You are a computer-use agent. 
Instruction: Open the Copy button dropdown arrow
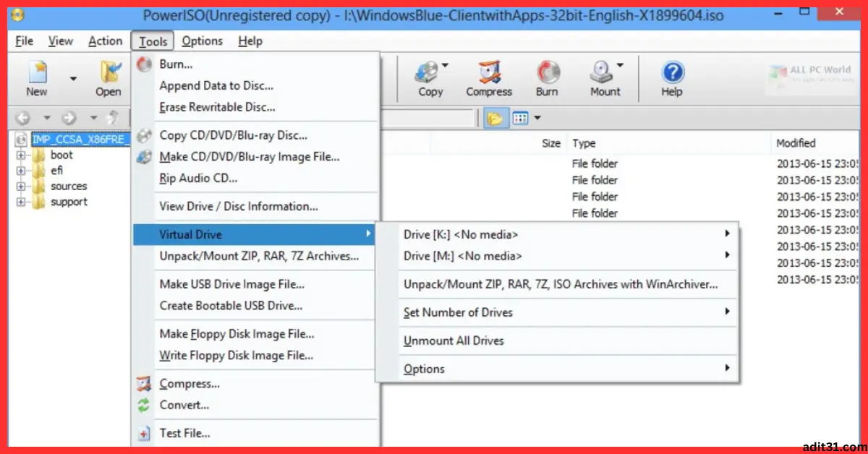pos(446,65)
